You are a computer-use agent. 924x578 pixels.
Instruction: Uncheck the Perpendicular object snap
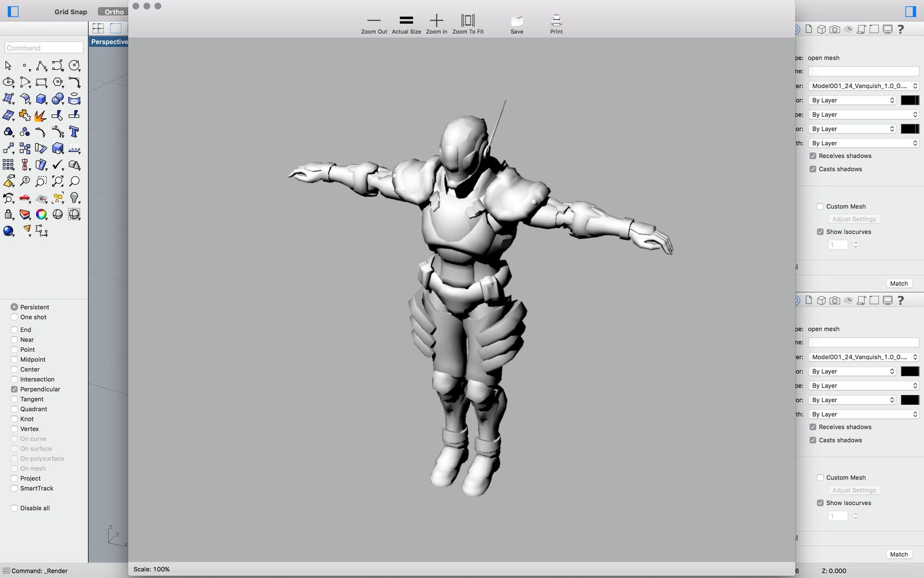point(15,389)
